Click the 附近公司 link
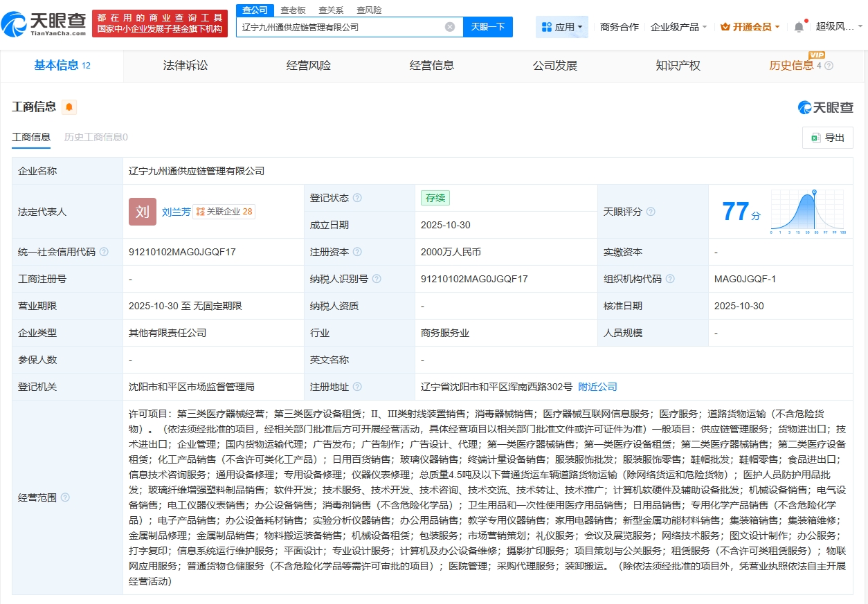The height and width of the screenshot is (604, 868). point(597,387)
